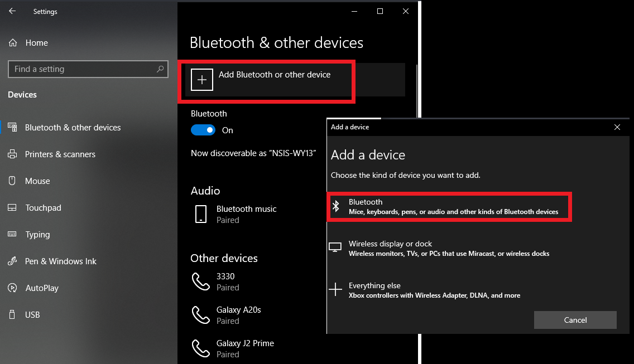The image size is (634, 364).
Task: Go back using the Settings back arrow
Action: tap(12, 11)
